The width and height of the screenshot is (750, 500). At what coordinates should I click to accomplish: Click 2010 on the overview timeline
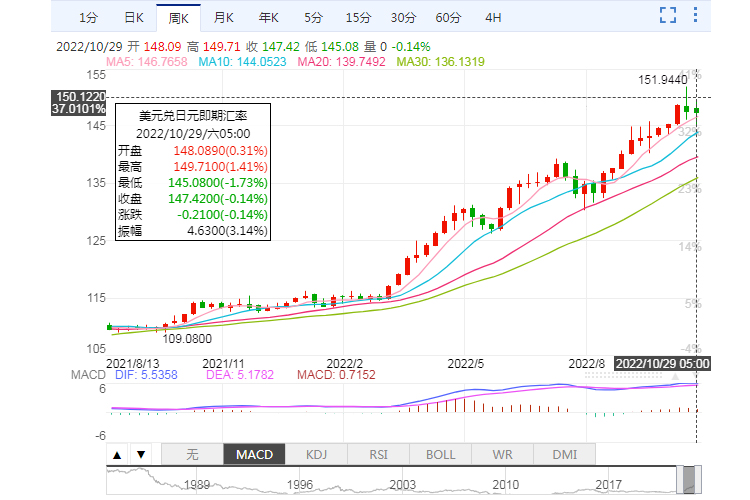[505, 485]
